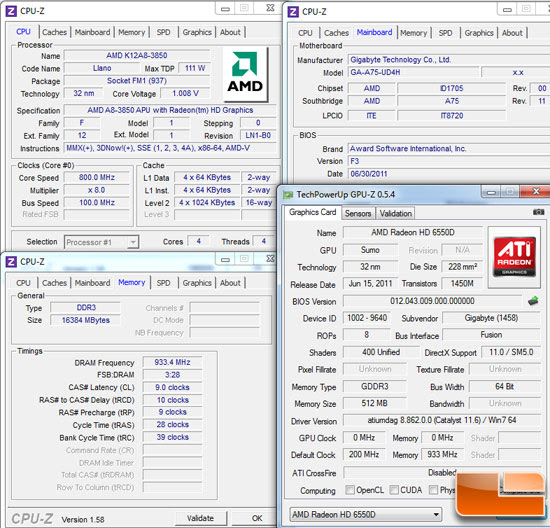Minimize the TechPowerUp GPU-Z window

(491, 192)
